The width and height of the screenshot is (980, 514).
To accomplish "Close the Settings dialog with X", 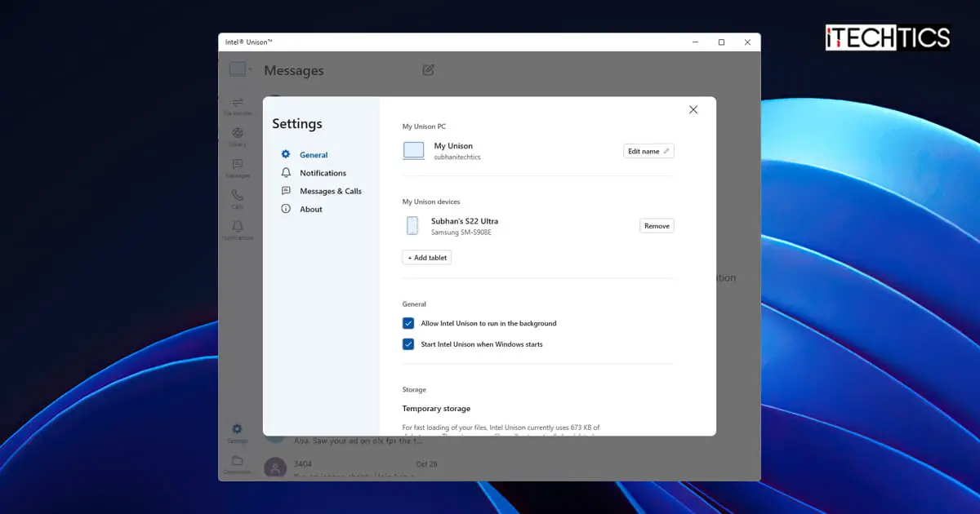I will coord(693,109).
